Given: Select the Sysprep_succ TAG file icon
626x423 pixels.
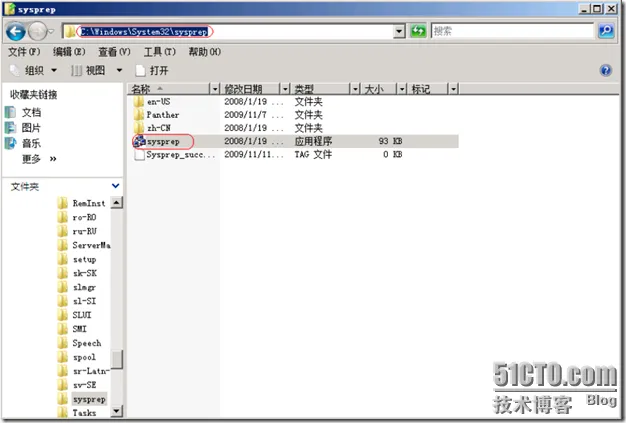Looking at the screenshot, I should click(139, 154).
